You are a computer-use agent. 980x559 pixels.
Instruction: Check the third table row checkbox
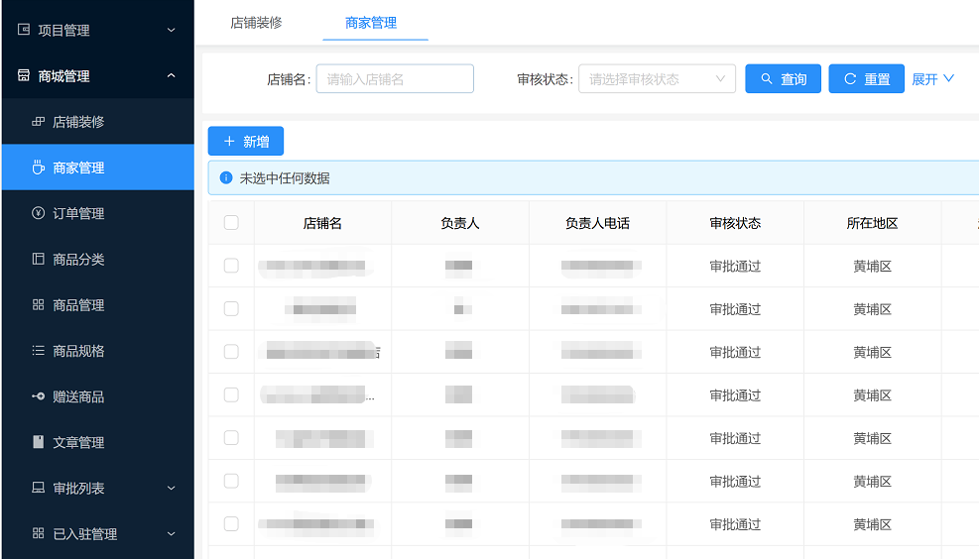(x=231, y=352)
